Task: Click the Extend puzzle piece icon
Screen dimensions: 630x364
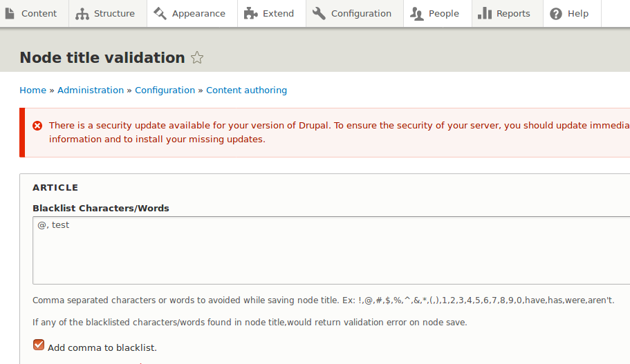Action: click(x=251, y=13)
